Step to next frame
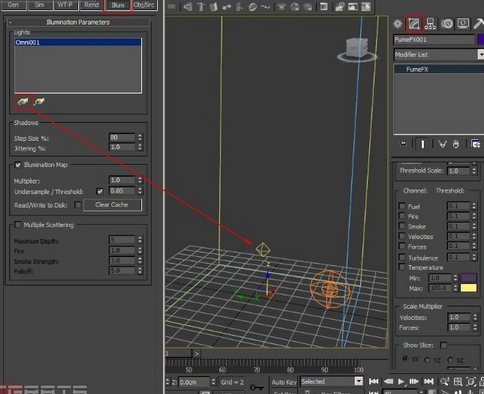 click(x=414, y=381)
